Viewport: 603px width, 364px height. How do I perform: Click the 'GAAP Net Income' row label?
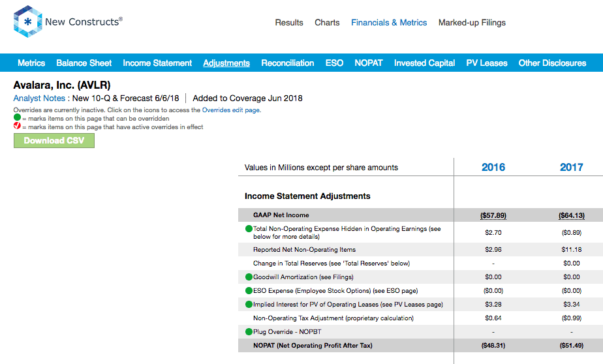pyautogui.click(x=281, y=215)
